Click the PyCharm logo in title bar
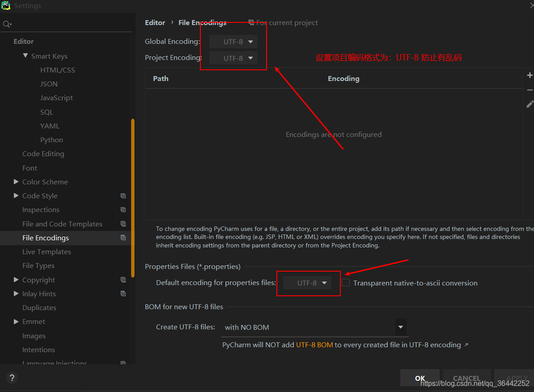 (x=6, y=5)
